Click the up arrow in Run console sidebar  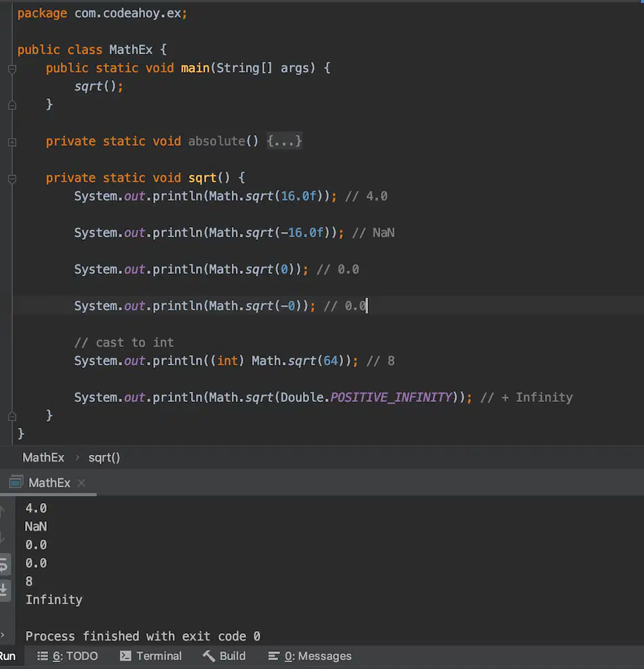3,511
